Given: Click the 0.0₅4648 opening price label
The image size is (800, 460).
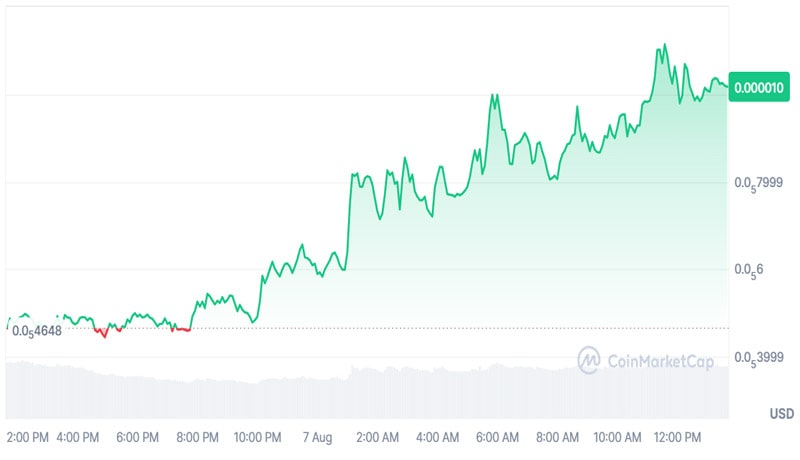Looking at the screenshot, I should point(37,330).
